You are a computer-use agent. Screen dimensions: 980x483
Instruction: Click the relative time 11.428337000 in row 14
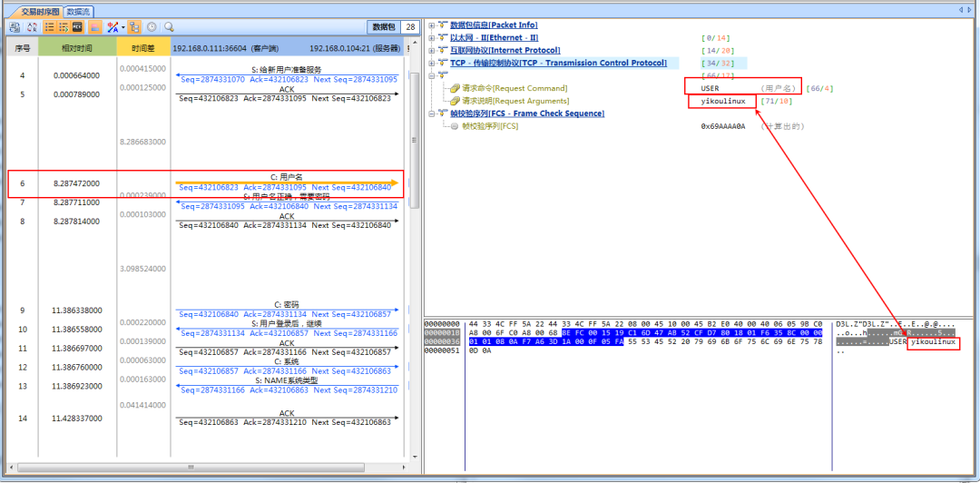77,418
